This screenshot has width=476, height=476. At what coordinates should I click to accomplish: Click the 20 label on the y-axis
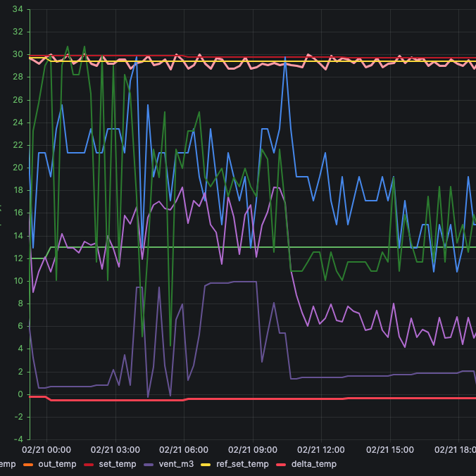click(18, 168)
